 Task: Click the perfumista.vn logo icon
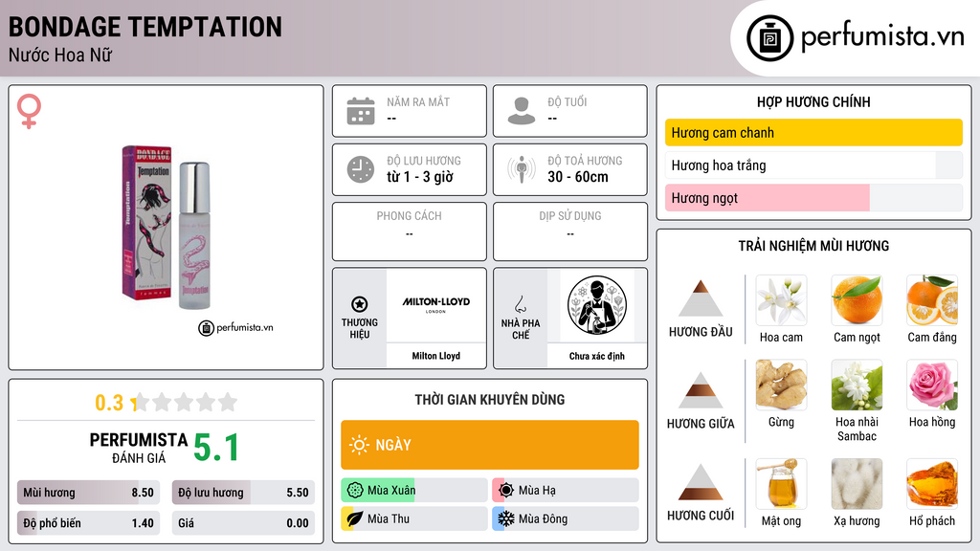[769, 38]
